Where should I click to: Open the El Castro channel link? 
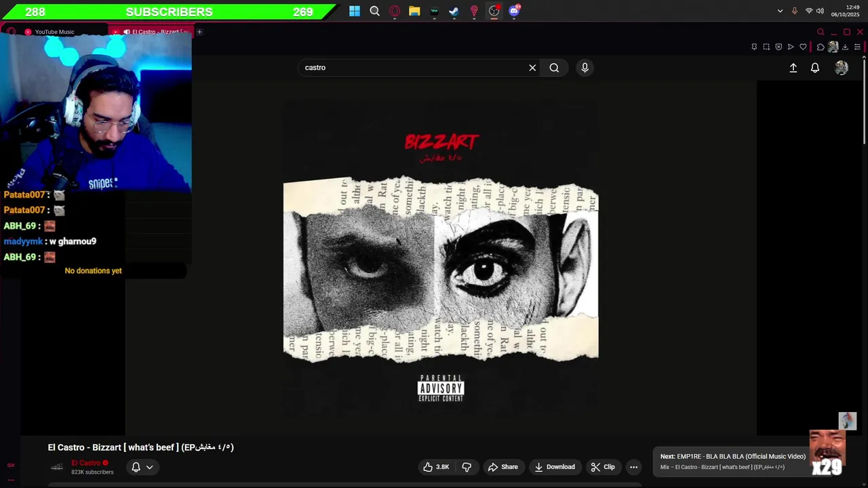pyautogui.click(x=85, y=463)
